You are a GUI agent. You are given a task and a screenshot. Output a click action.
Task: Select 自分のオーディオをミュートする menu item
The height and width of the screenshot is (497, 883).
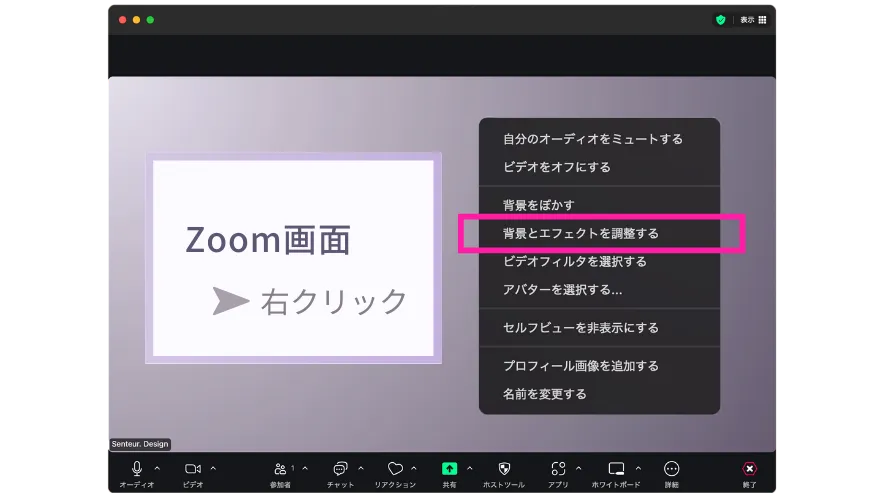pyautogui.click(x=599, y=139)
